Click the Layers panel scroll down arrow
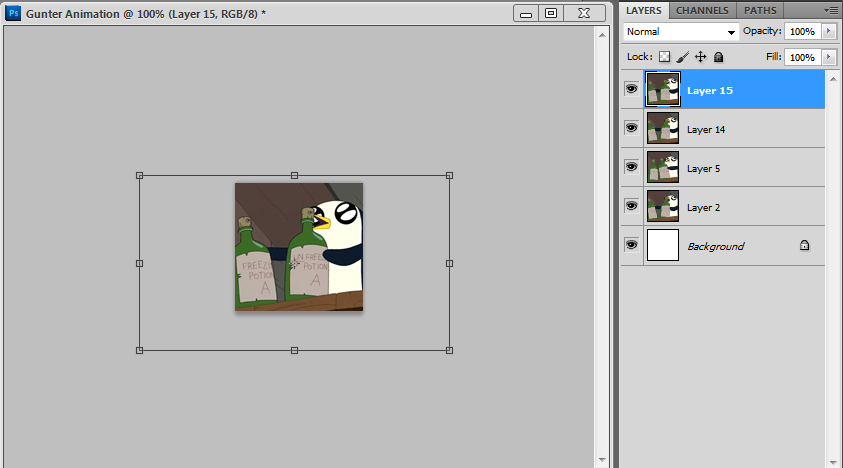The width and height of the screenshot is (843, 468). [833, 462]
